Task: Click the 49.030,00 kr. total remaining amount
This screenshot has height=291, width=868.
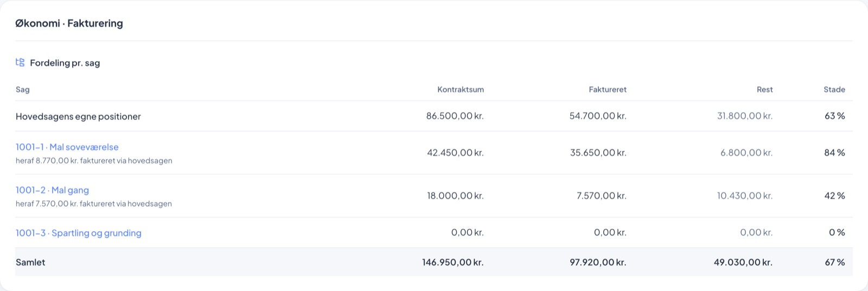Action: point(743,262)
